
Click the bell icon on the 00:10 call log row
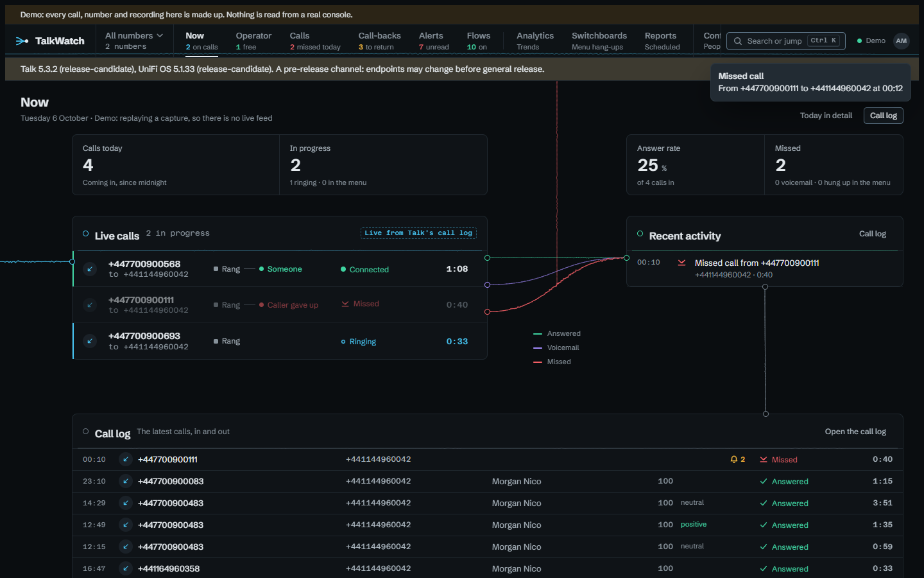coord(733,459)
